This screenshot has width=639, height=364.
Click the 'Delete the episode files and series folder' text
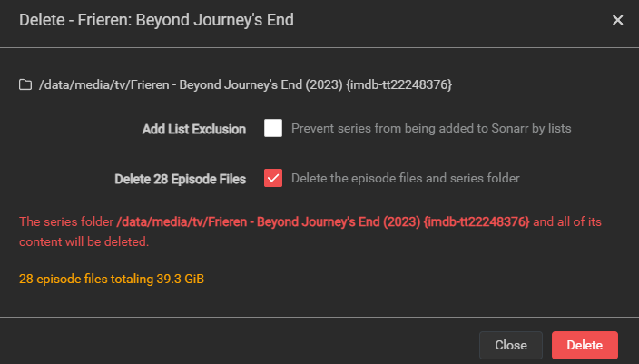point(406,178)
